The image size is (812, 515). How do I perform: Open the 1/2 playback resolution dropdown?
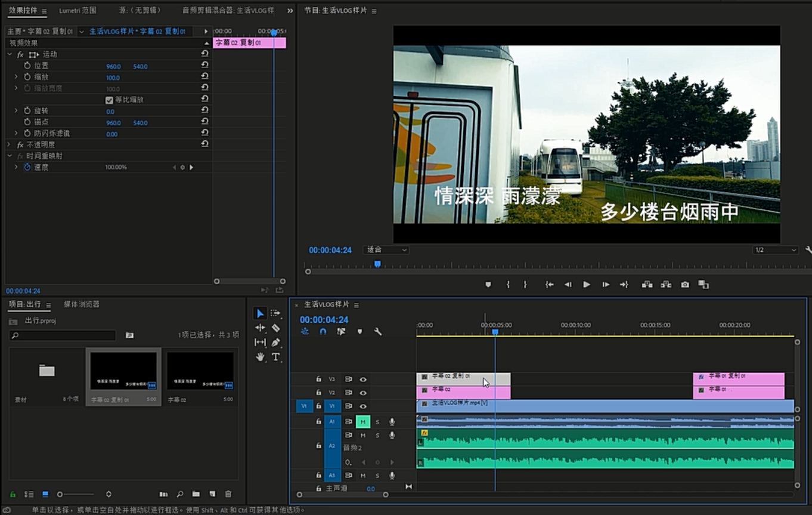coord(775,250)
